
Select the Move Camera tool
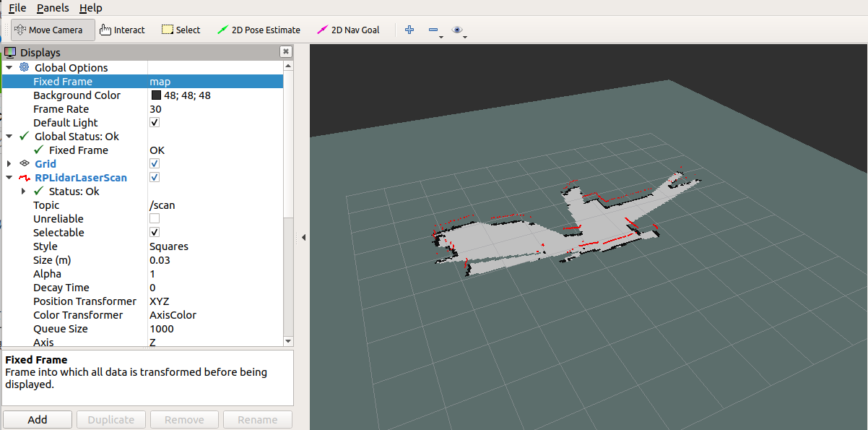coord(52,30)
